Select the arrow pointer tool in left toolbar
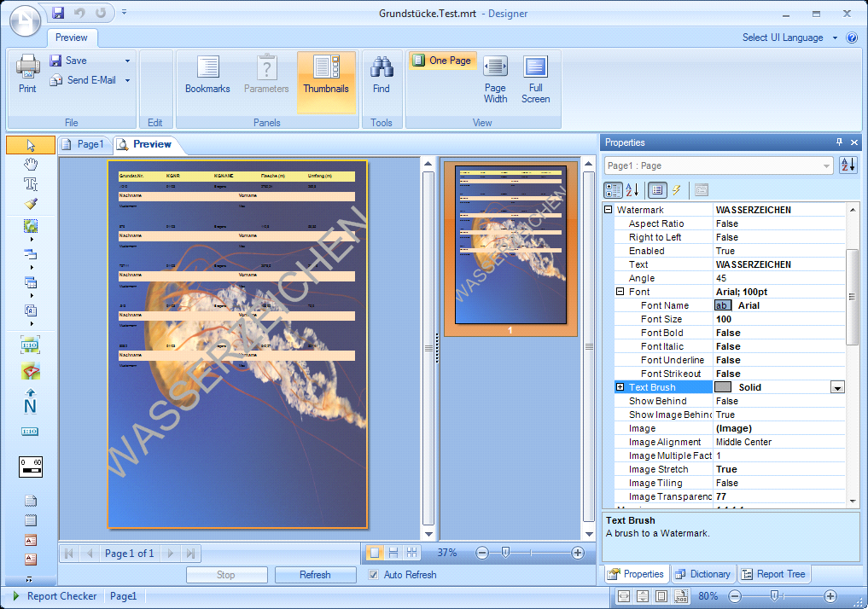The width and height of the screenshot is (868, 609). click(x=29, y=145)
